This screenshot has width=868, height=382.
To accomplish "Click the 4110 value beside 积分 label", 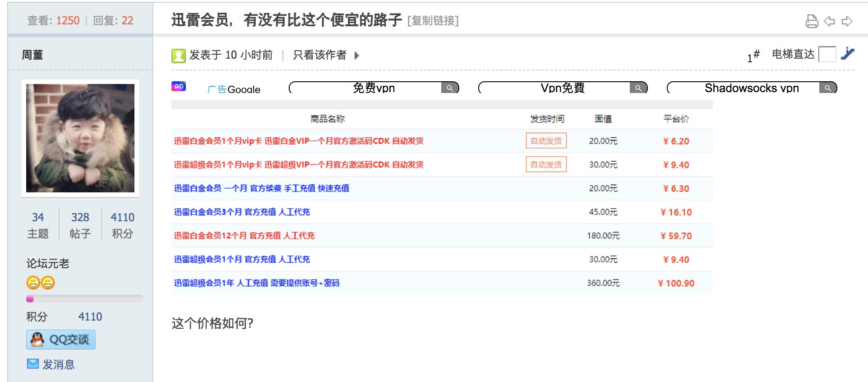I will pos(90,317).
